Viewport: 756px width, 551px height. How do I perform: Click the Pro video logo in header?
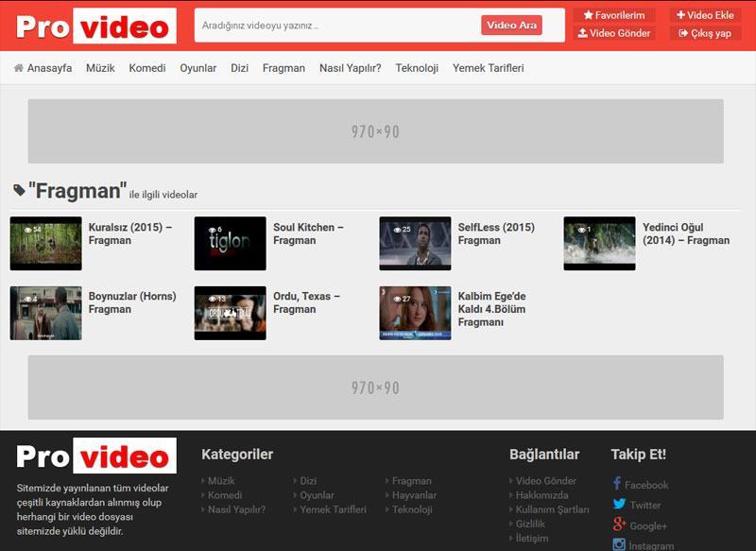[96, 26]
